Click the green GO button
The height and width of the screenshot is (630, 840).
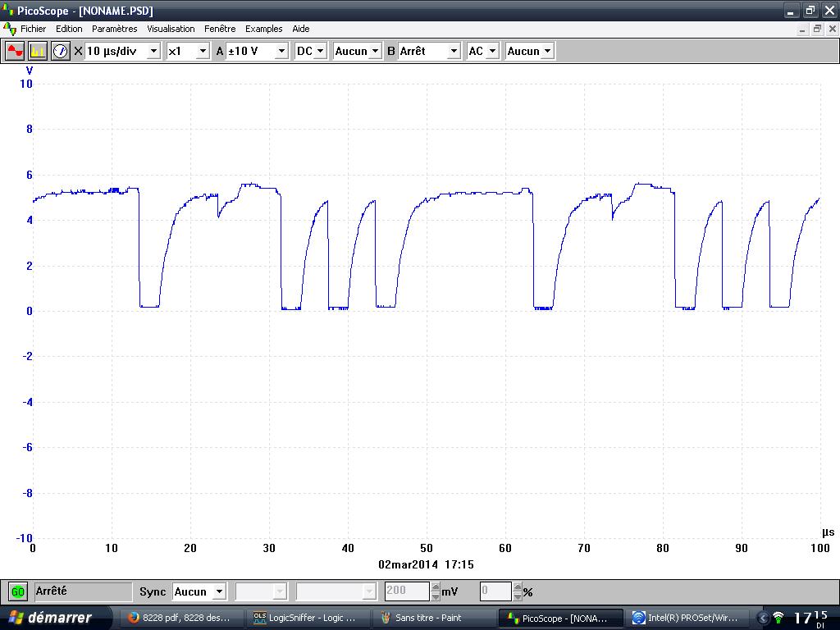point(18,592)
